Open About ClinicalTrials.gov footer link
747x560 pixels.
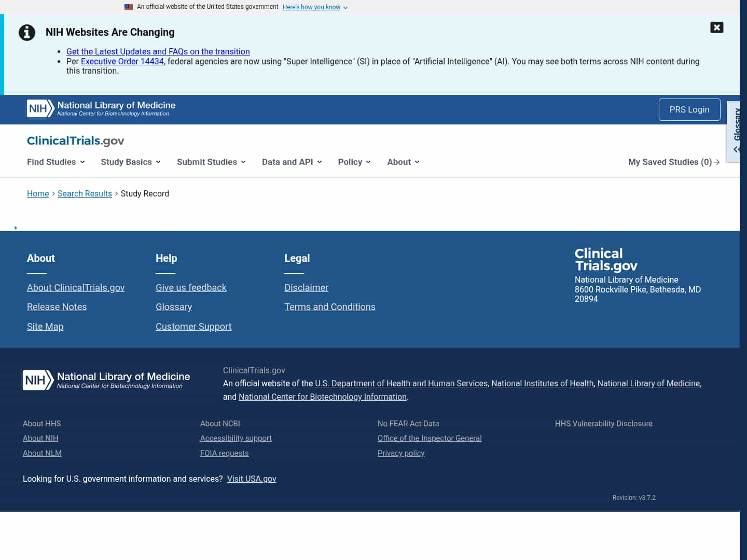point(76,288)
